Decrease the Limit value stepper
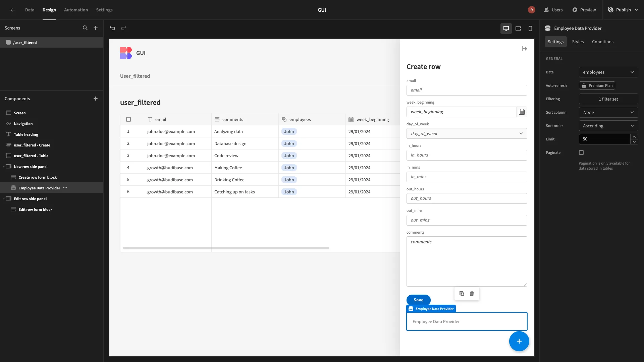 click(634, 142)
